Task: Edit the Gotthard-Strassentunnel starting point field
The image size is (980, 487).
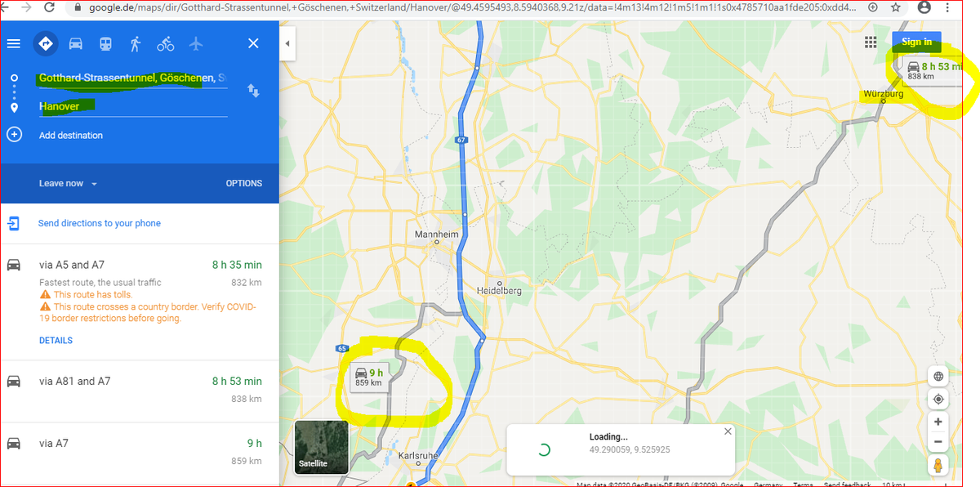Action: coord(133,78)
